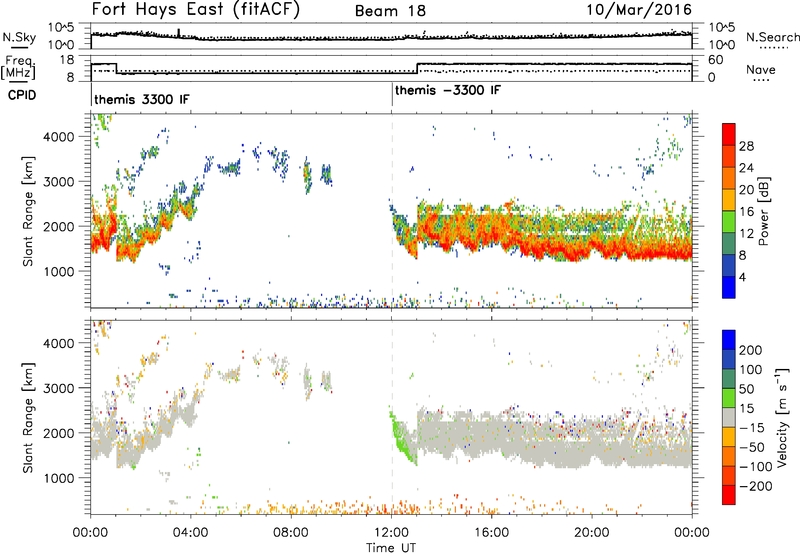800x554 pixels.
Task: Click the date '10/Mar/2016'
Action: (x=639, y=10)
